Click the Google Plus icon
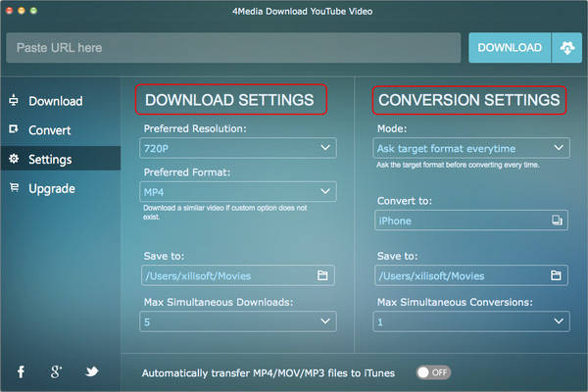 (57, 371)
